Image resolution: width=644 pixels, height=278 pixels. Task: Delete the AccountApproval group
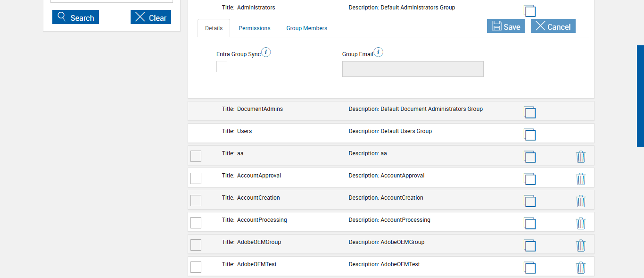(x=581, y=179)
